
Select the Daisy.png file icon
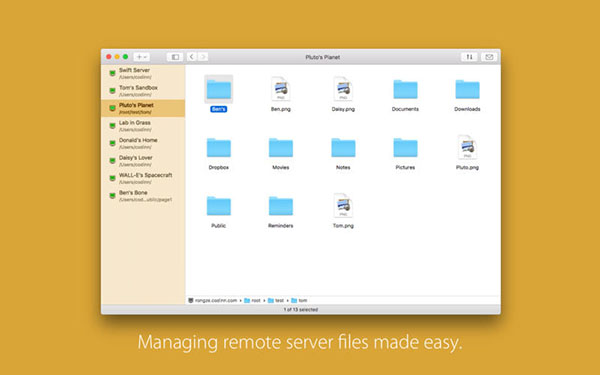(x=343, y=89)
